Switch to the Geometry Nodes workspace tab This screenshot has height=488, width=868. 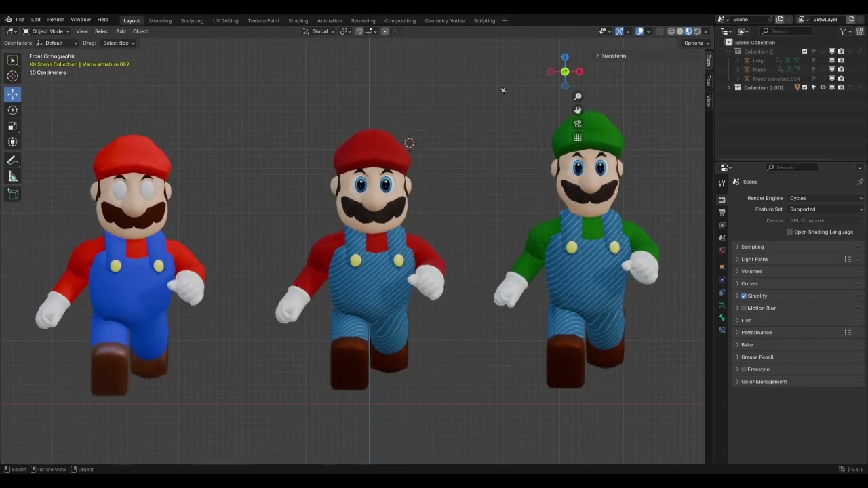(445, 20)
